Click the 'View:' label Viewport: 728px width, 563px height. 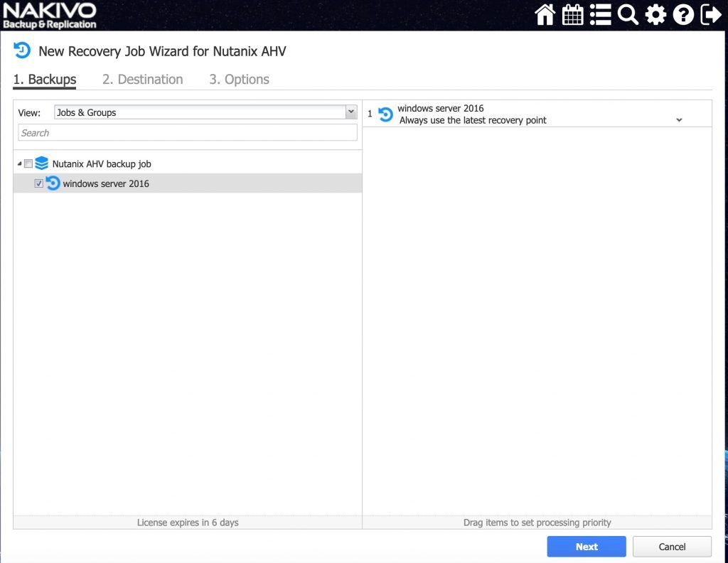(x=29, y=113)
